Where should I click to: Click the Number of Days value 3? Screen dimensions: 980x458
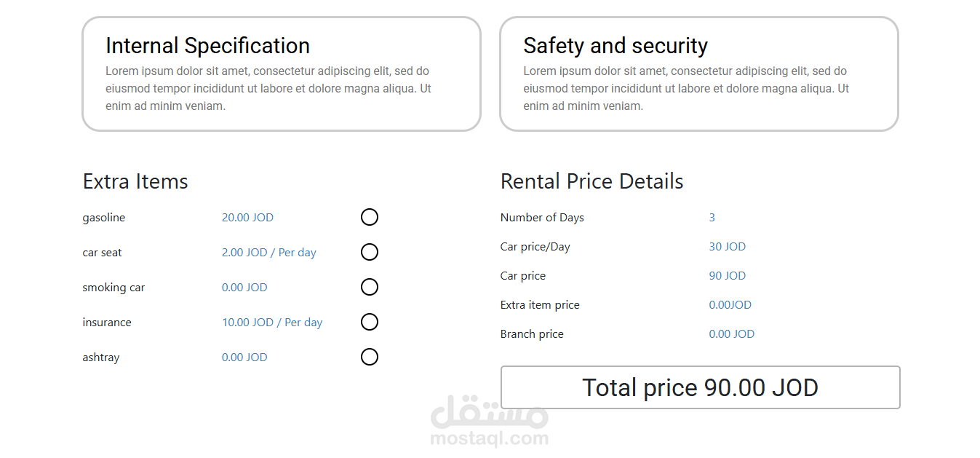[712, 218]
